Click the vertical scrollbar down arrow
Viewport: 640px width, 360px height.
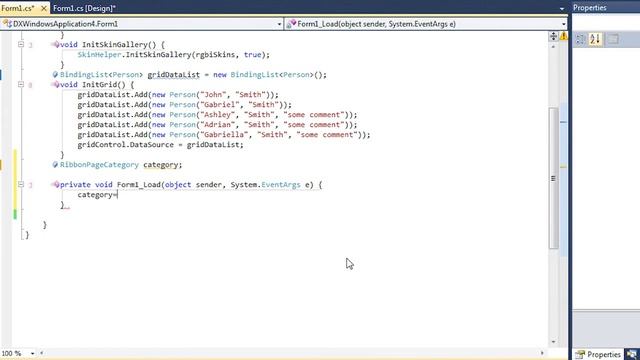coord(553,342)
